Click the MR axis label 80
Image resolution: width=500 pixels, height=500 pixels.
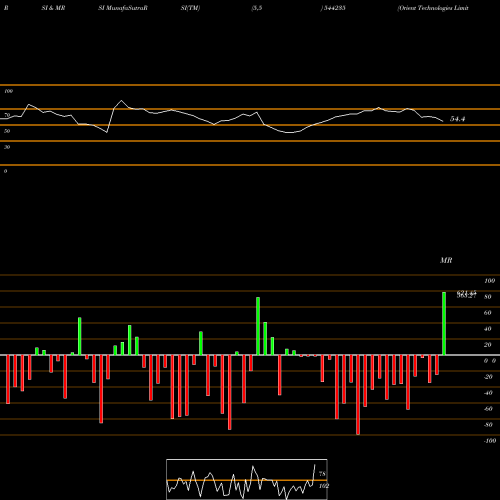[488, 297]
